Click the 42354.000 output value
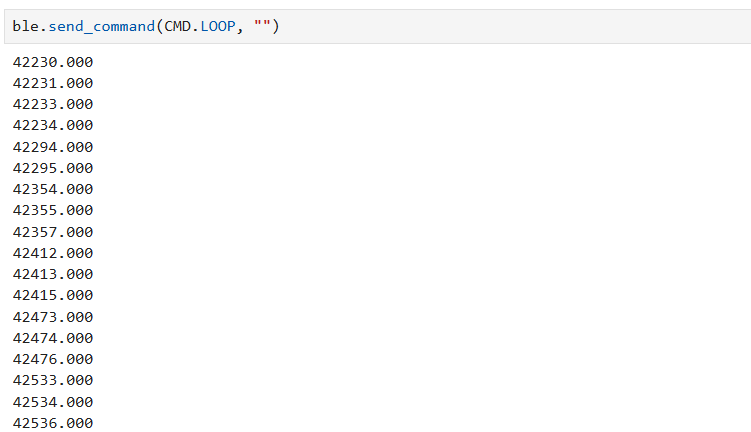The height and width of the screenshot is (432, 751). [53, 189]
